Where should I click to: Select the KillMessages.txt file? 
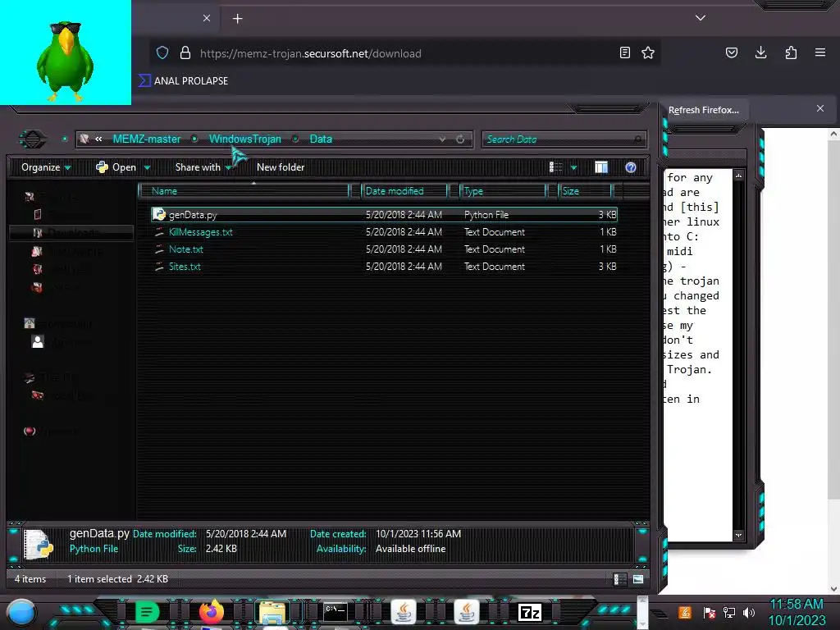pos(384,232)
